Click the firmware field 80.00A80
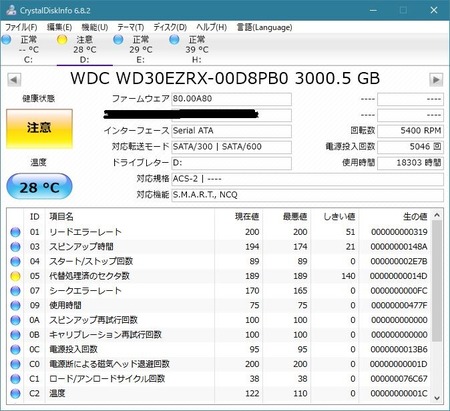The width and height of the screenshot is (450, 411). pos(231,99)
